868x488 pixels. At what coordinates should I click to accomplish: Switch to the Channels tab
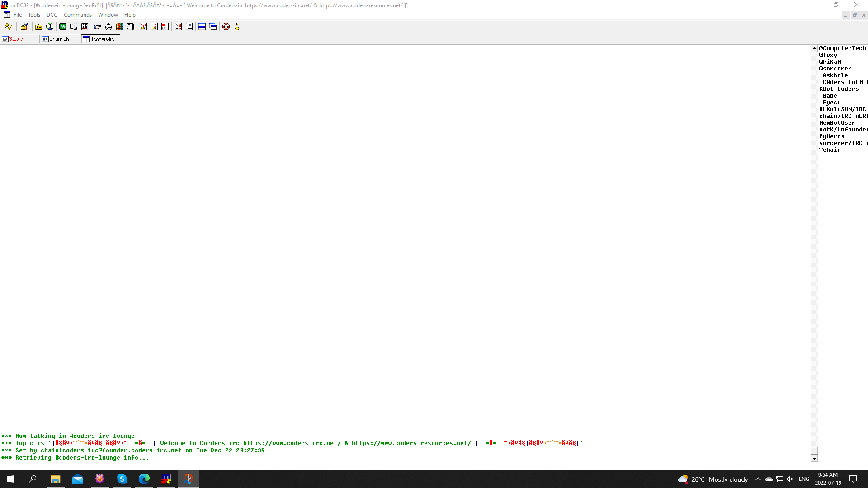pos(59,39)
